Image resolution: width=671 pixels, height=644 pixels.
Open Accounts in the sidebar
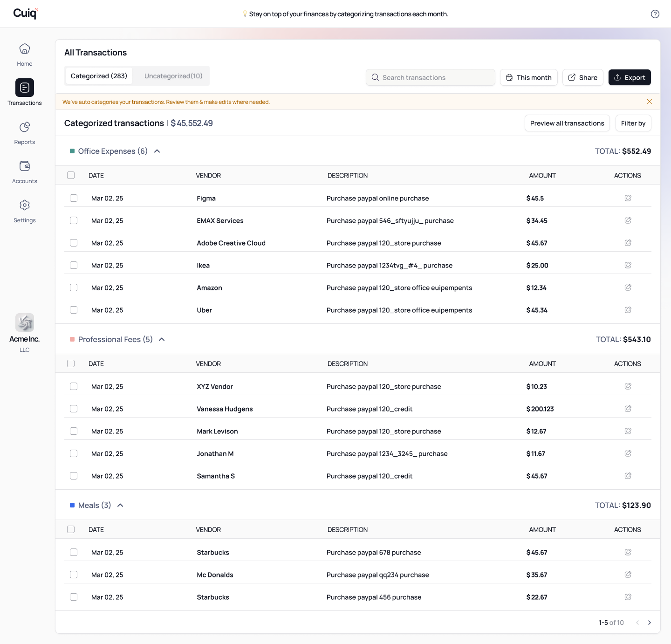25,172
